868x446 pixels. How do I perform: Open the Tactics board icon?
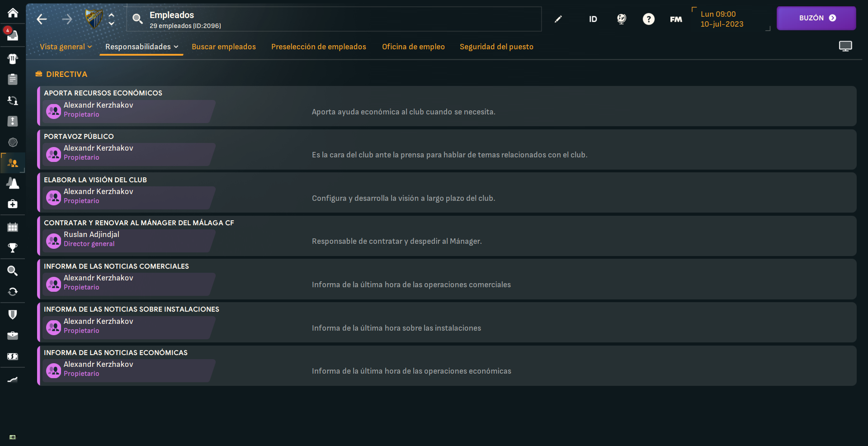13,121
